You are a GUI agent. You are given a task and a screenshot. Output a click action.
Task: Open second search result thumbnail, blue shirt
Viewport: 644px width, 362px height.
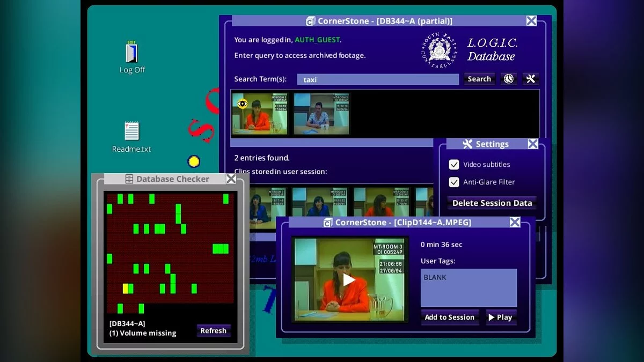point(321,113)
